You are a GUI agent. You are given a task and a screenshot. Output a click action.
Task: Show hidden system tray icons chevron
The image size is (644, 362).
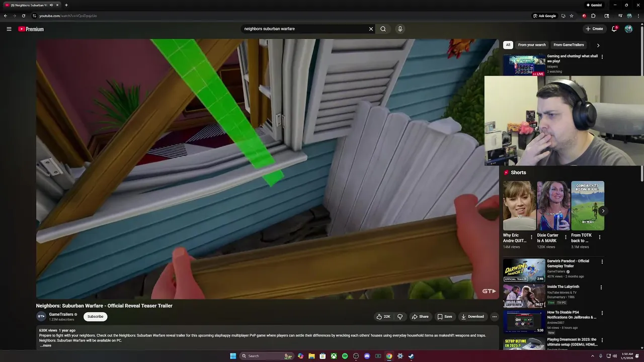coord(593,356)
